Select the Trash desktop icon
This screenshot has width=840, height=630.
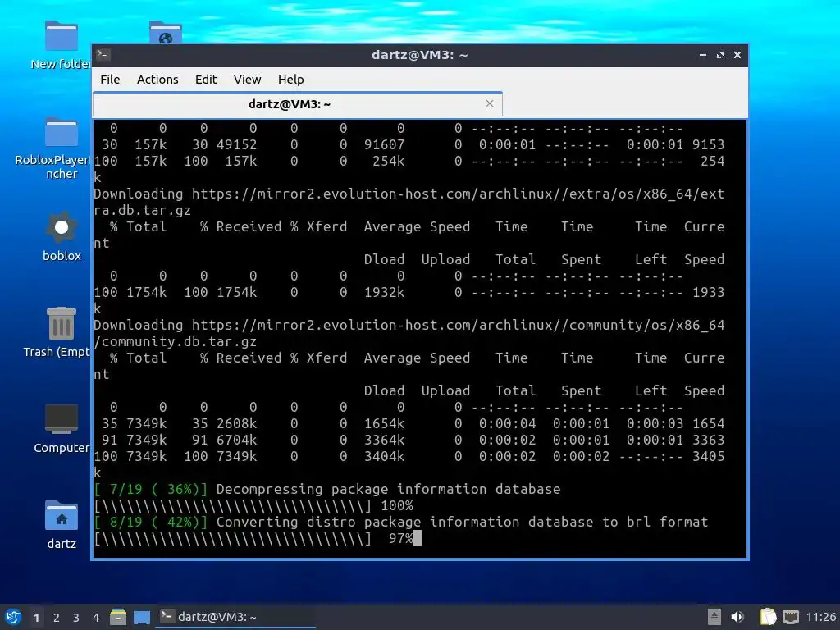coord(57,332)
